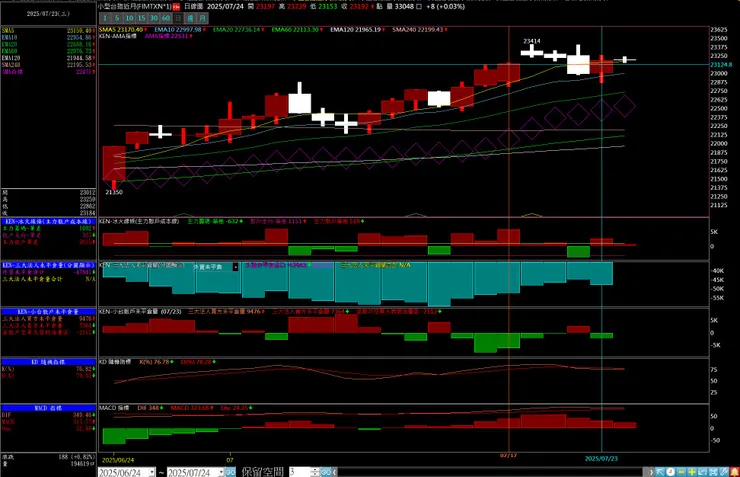Switch to the weekly (週) chart
The width and height of the screenshot is (740, 477).
(190, 18)
